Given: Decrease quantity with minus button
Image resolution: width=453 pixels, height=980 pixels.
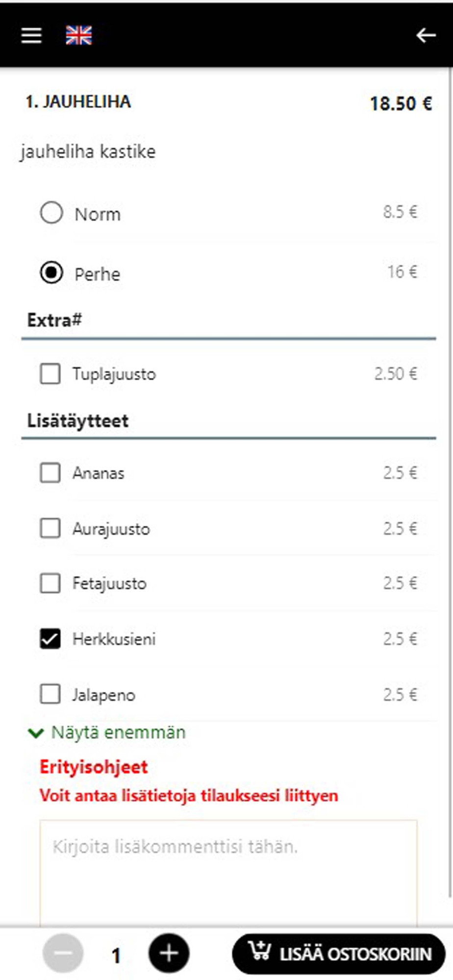Looking at the screenshot, I should (63, 954).
